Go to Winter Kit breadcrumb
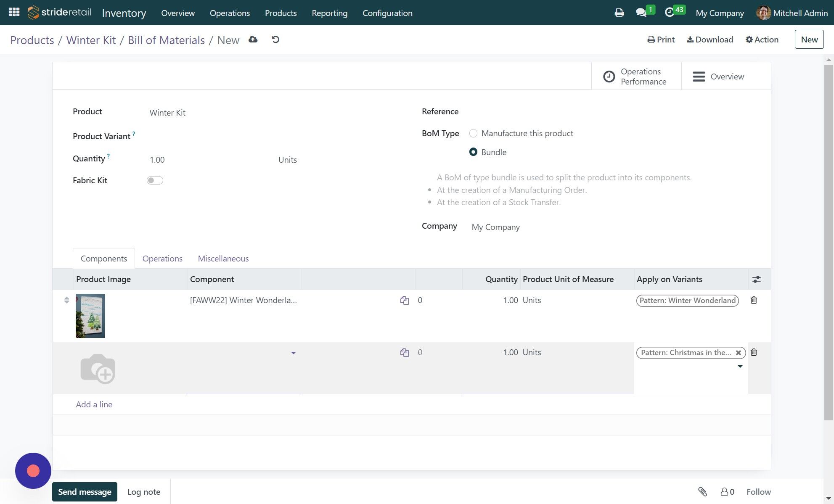Image resolution: width=834 pixels, height=504 pixels. (91, 40)
